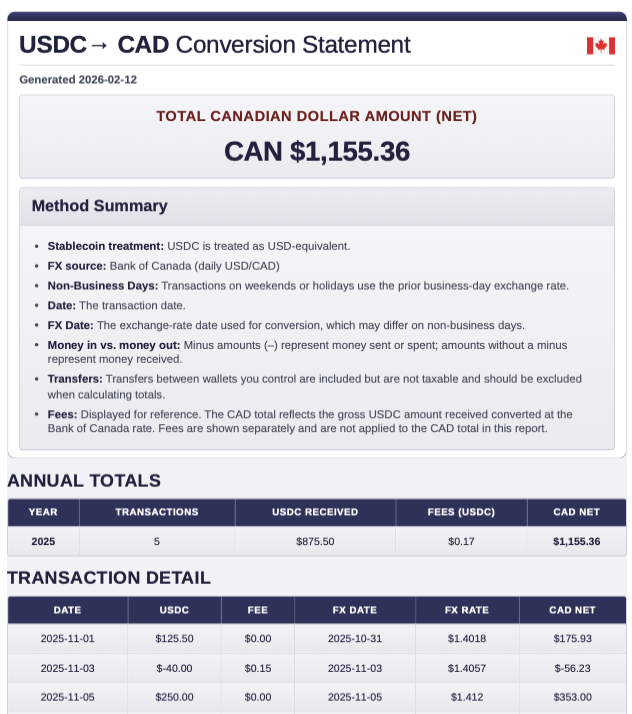The width and height of the screenshot is (632, 714).
Task: Click the Method Summary section header
Action: (x=99, y=206)
